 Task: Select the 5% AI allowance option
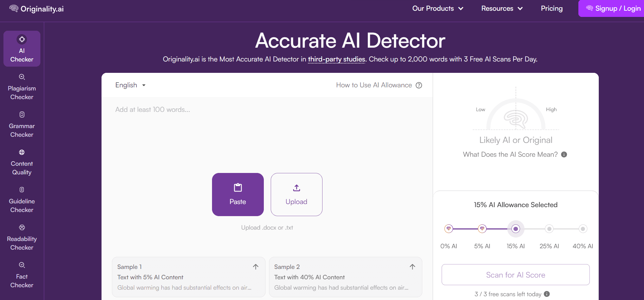482,229
